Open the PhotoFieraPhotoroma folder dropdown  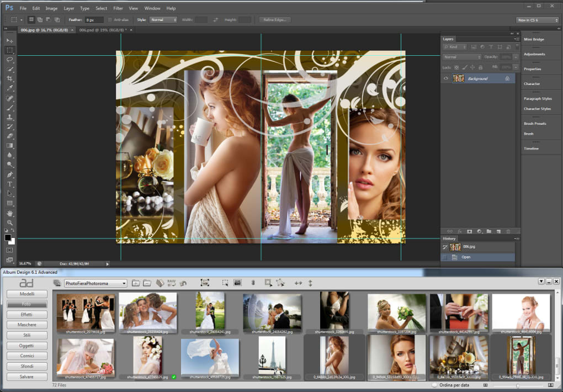[95, 283]
